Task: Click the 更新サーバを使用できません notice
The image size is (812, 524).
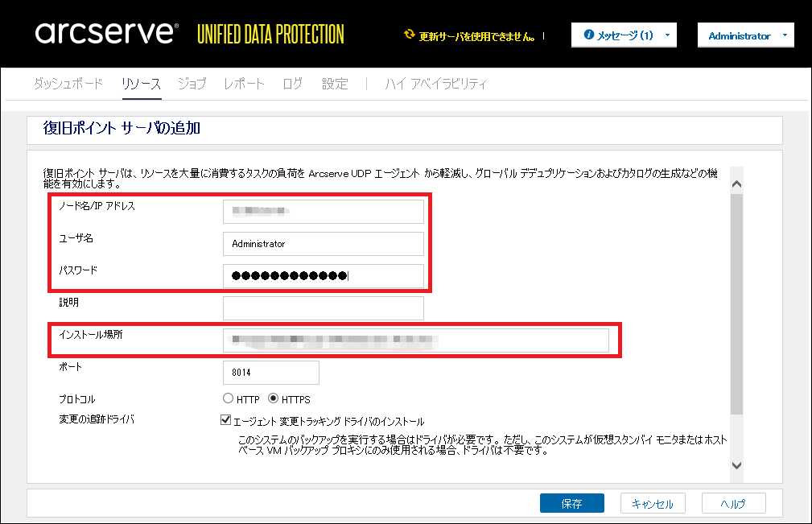Action: [476, 36]
